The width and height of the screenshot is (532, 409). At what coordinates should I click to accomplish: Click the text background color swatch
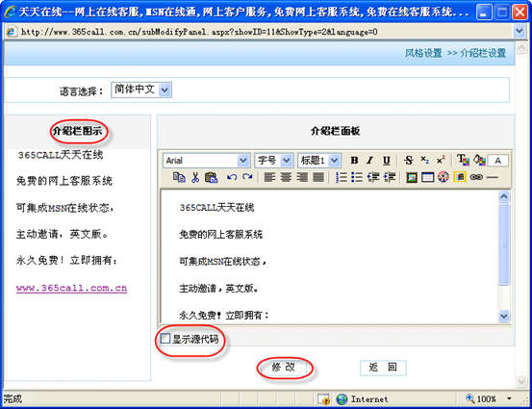click(x=479, y=160)
